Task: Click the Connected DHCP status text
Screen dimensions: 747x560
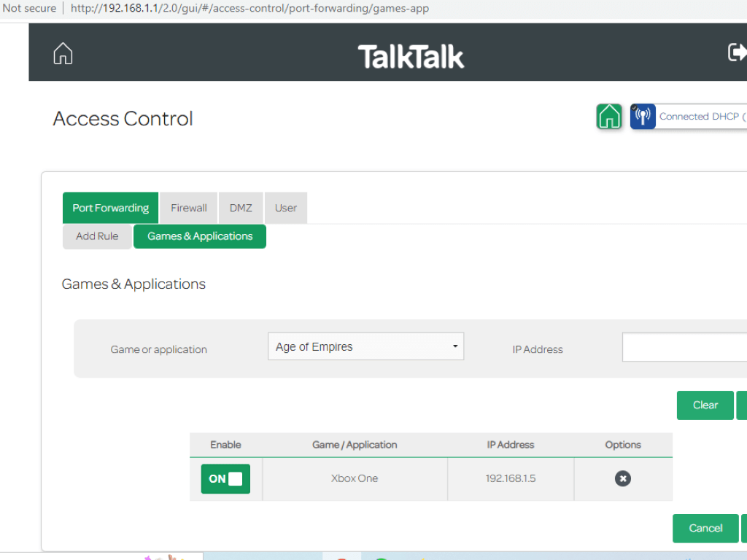Action: point(703,116)
